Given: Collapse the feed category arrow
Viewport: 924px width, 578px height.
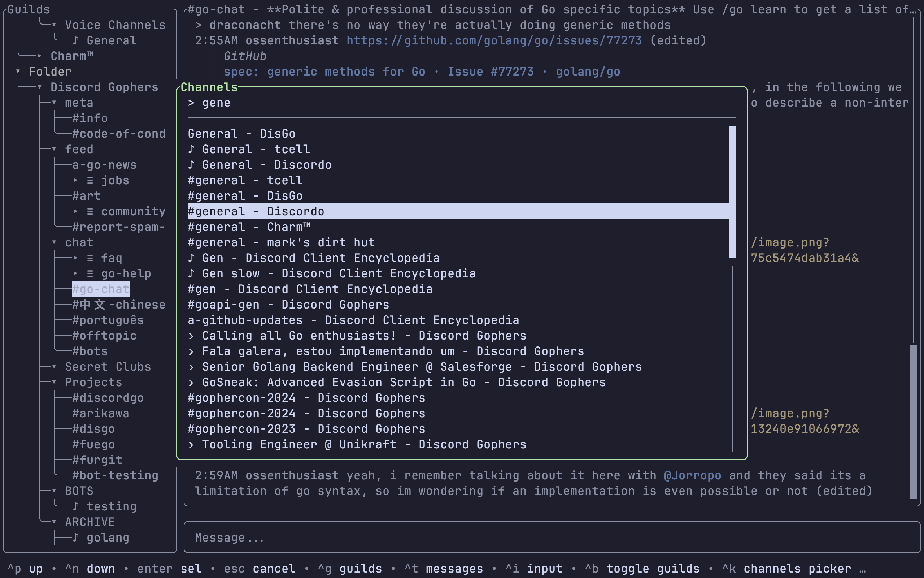Looking at the screenshot, I should coord(54,149).
